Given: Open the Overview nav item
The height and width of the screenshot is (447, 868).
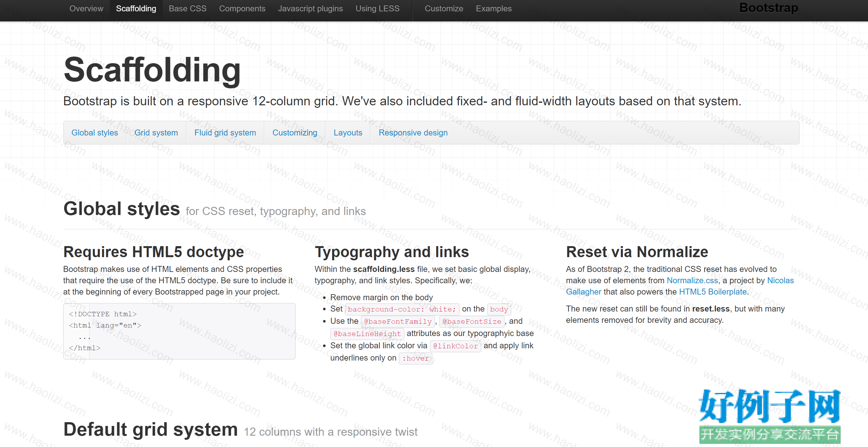Looking at the screenshot, I should 86,8.
